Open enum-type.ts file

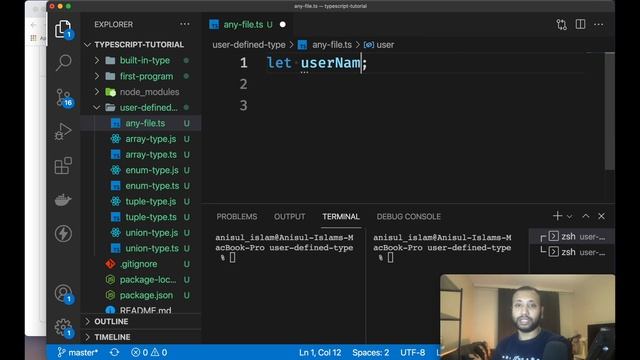point(152,186)
